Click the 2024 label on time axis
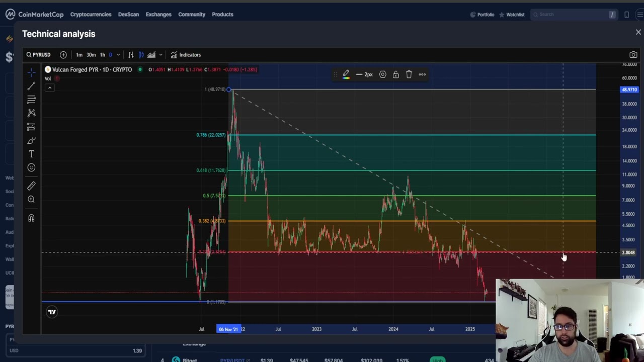The height and width of the screenshot is (362, 644). click(x=393, y=329)
